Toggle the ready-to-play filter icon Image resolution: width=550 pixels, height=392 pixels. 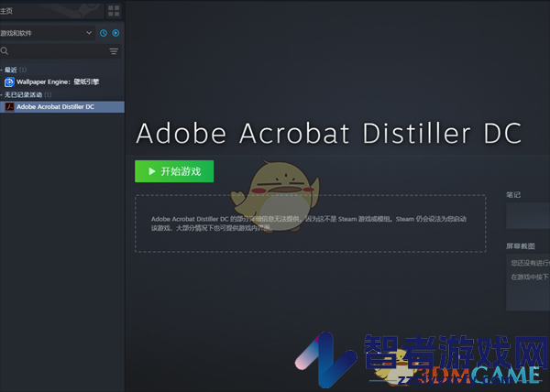pos(115,33)
